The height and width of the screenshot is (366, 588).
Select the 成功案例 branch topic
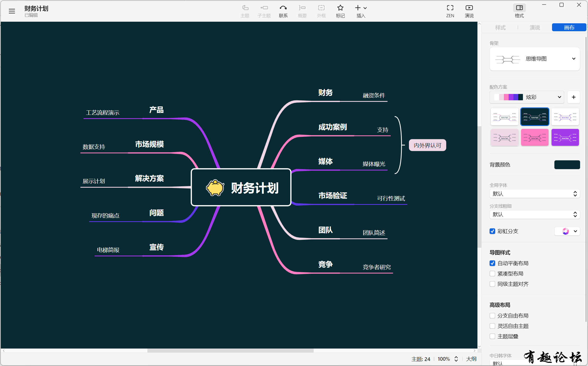pyautogui.click(x=332, y=127)
